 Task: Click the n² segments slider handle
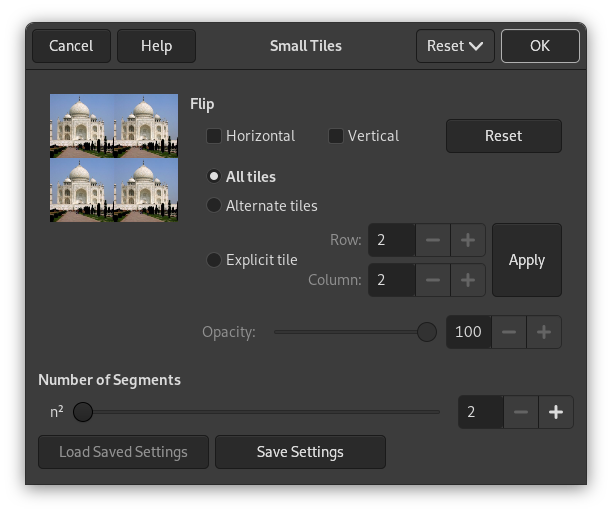[x=83, y=412]
